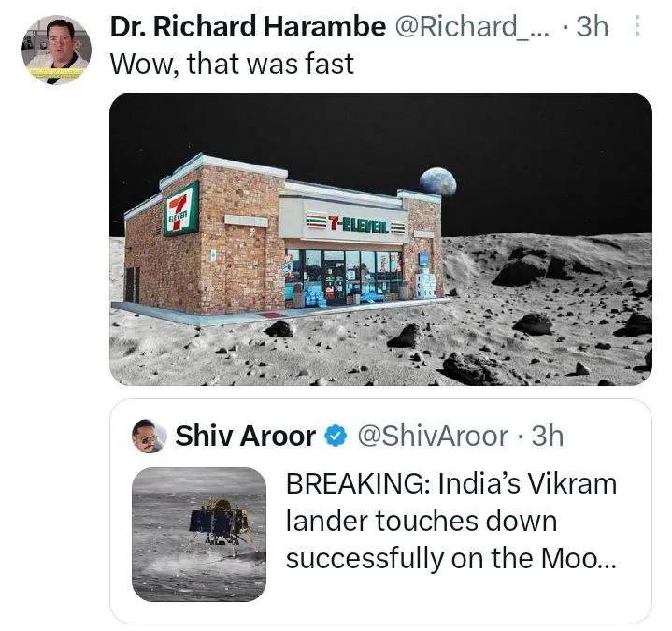This screenshot has width=672, height=631.
Task: Click the Dr. Richard Harambe display name
Action: pos(248,26)
